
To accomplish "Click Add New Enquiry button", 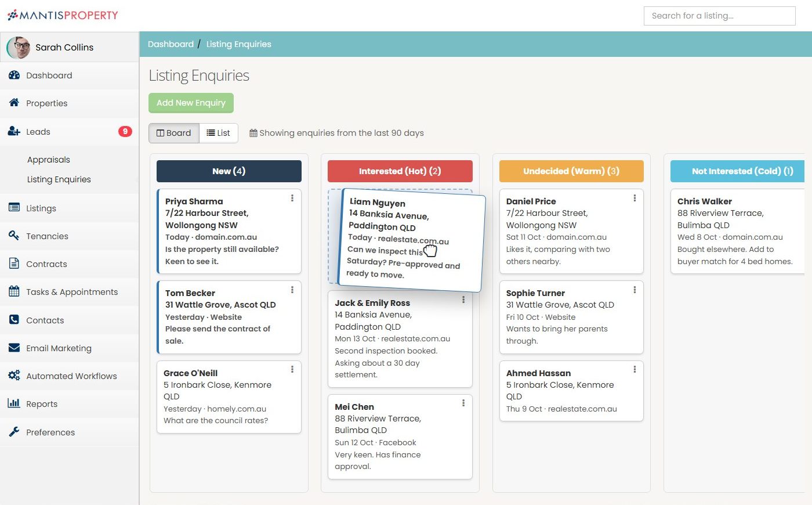I will tap(191, 103).
